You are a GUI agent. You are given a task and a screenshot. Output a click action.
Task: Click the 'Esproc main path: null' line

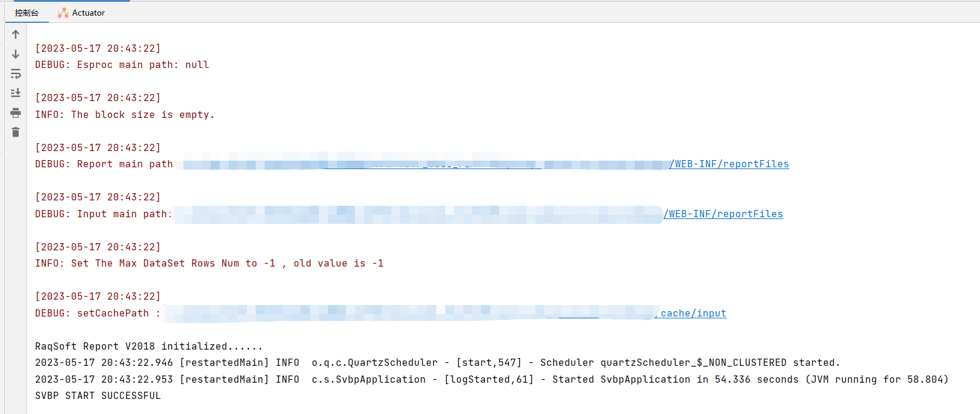pyautogui.click(x=122, y=65)
